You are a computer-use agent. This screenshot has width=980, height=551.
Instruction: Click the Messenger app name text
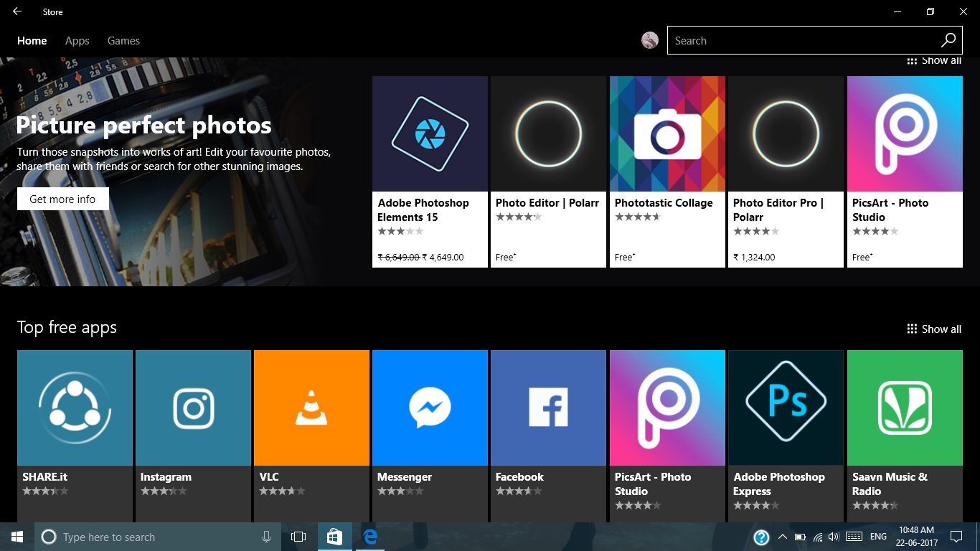coord(405,477)
